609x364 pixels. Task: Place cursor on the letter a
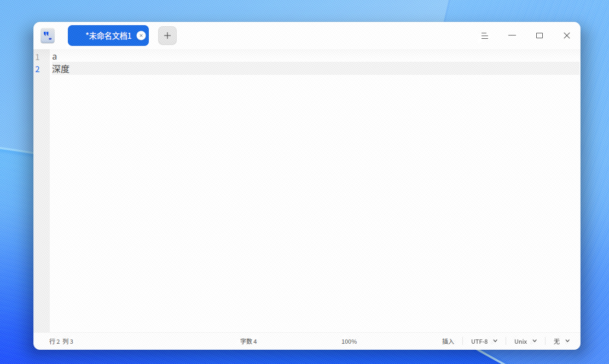[x=54, y=57]
